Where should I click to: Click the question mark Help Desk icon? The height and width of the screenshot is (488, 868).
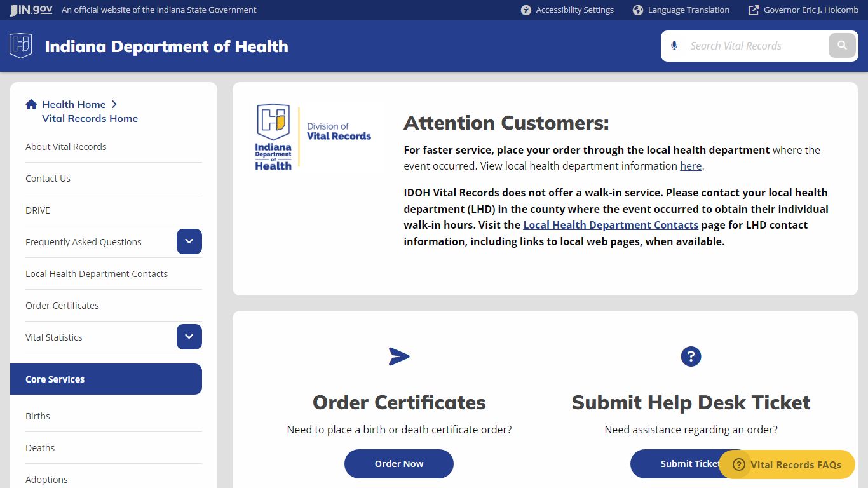(691, 356)
